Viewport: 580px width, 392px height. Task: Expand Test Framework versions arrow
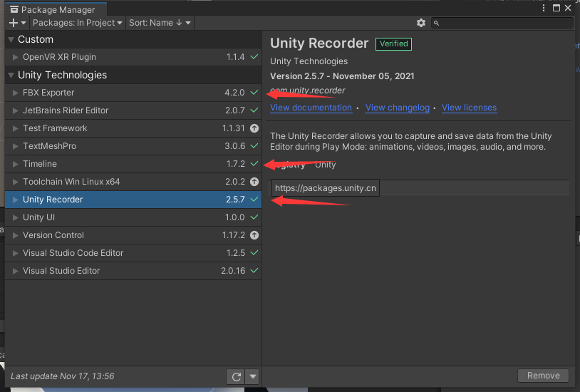point(15,128)
